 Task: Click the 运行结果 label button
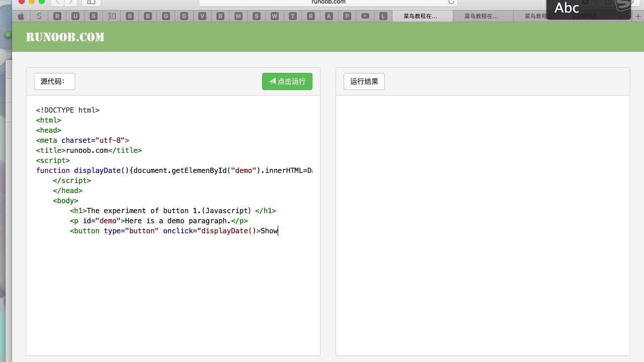click(364, 81)
